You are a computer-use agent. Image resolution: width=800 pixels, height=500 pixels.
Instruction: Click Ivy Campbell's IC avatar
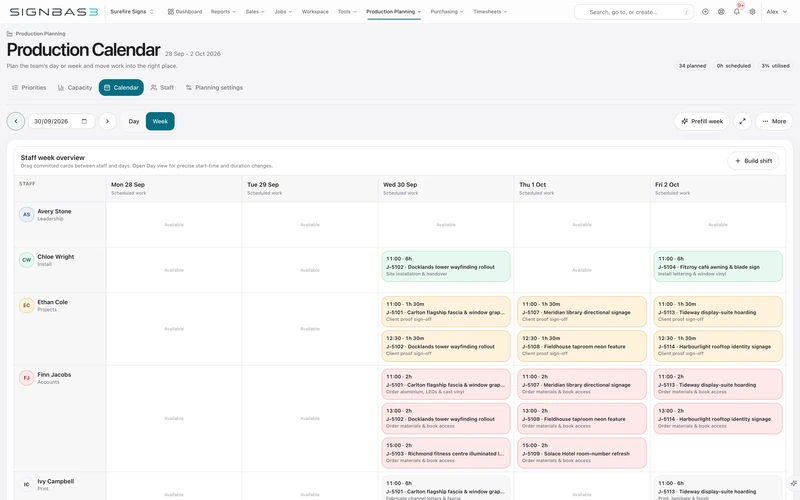tap(27, 484)
